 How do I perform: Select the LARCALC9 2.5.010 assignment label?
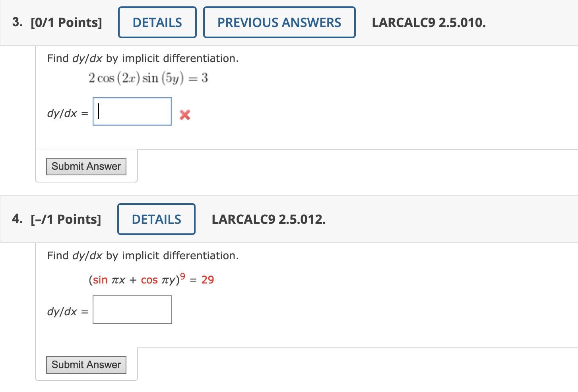coord(429,23)
